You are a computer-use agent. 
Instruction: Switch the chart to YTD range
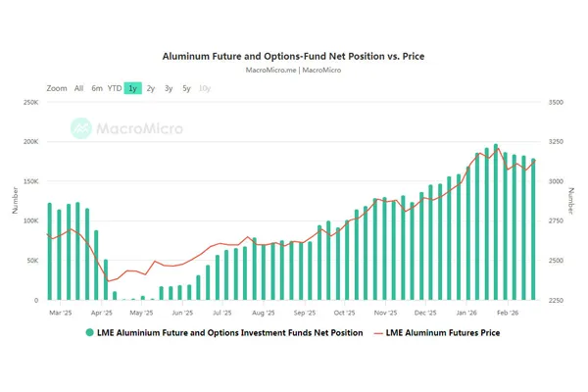[115, 88]
